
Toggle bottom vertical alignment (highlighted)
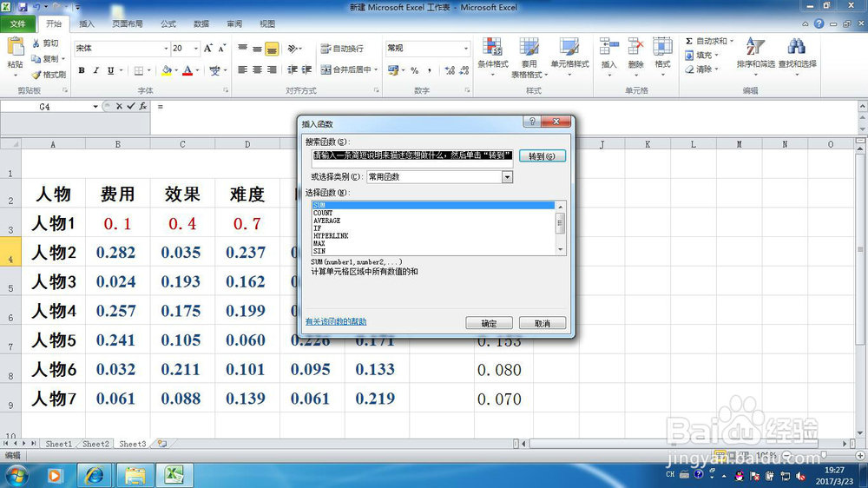pos(272,49)
